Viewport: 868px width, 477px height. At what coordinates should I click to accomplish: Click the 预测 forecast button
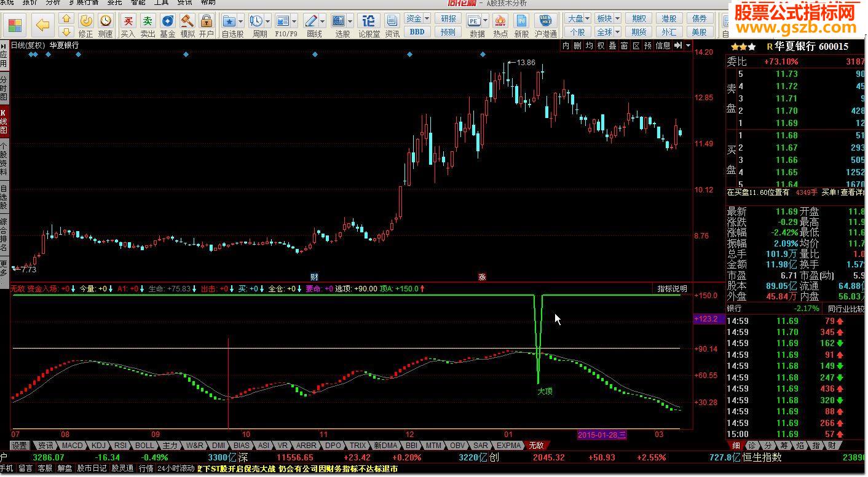(x=449, y=32)
